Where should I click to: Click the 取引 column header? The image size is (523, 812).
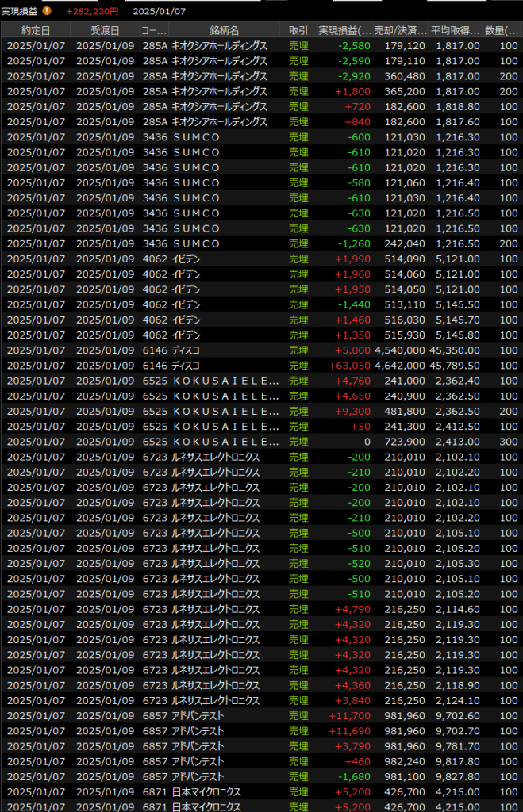(x=298, y=30)
